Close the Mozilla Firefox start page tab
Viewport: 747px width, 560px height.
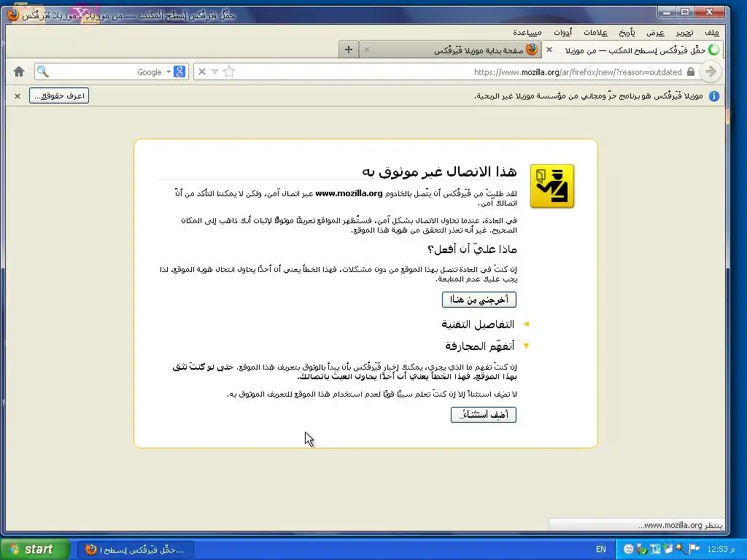pos(367,50)
